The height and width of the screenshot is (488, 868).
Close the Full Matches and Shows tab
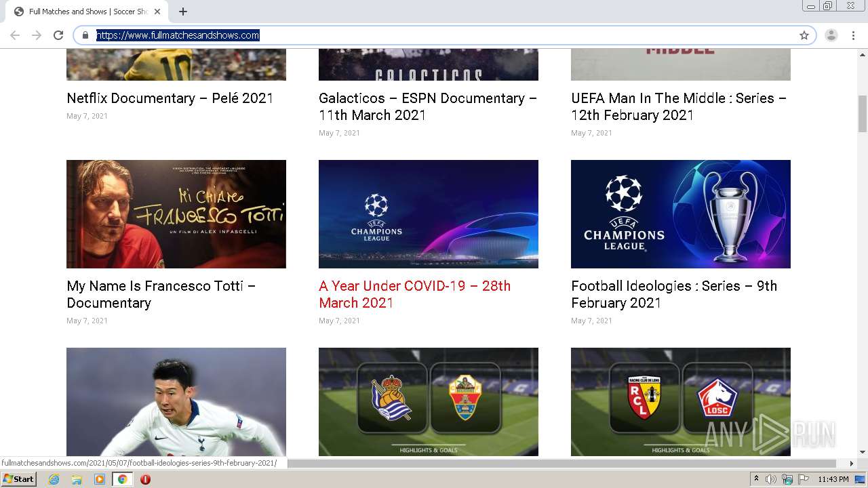tap(157, 12)
